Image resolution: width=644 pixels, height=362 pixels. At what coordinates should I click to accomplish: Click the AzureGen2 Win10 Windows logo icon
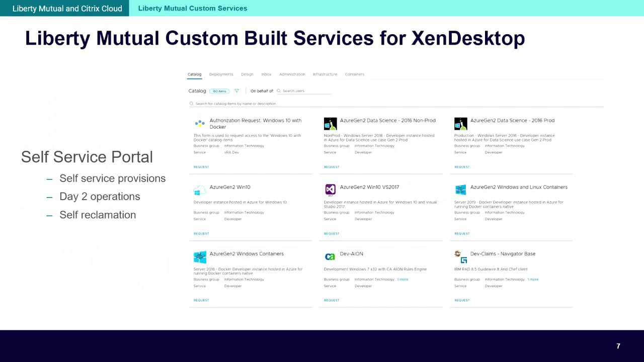[200, 190]
